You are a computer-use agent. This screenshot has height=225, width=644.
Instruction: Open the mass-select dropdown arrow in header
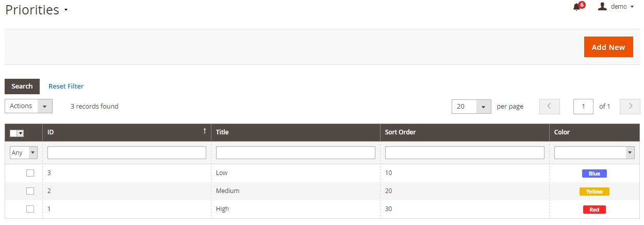coord(21,133)
